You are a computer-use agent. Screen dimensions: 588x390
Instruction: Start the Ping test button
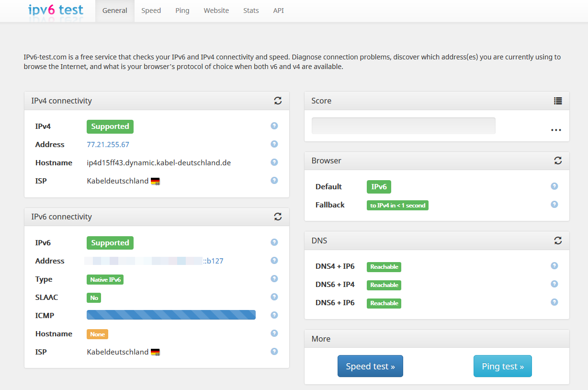(x=503, y=367)
